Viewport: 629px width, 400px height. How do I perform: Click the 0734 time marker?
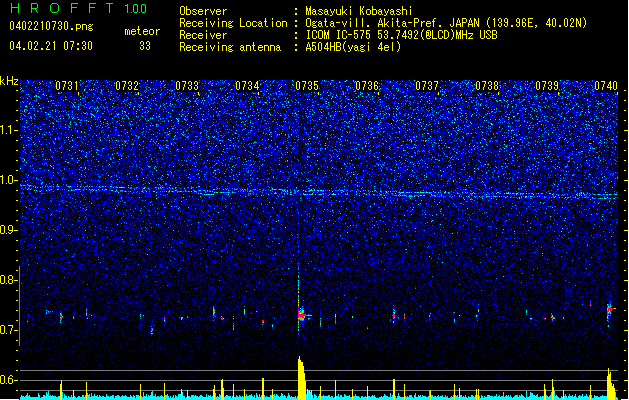tap(247, 86)
